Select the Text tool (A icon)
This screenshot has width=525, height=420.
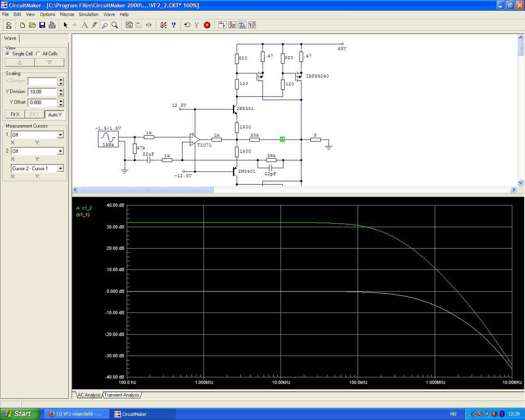click(84, 25)
